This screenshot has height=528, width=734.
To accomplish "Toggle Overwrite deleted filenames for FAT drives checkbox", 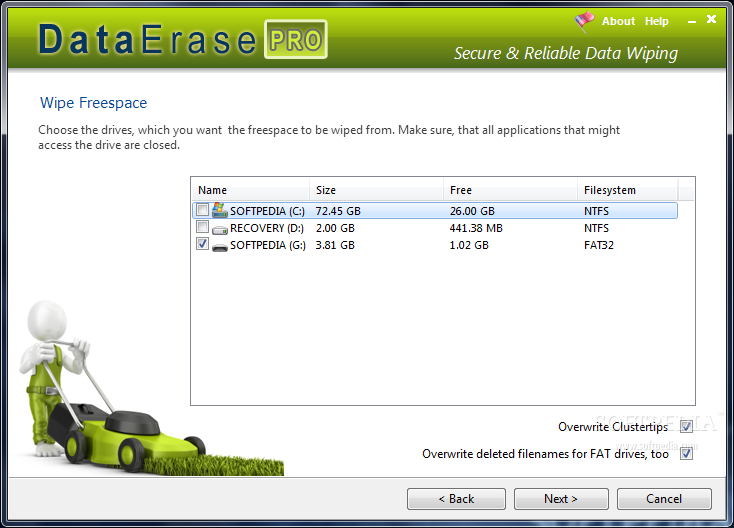I will (x=686, y=454).
